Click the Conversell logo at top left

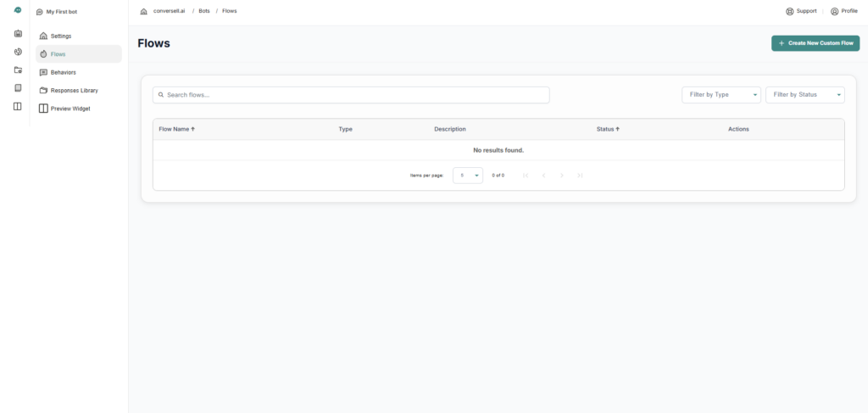[18, 10]
